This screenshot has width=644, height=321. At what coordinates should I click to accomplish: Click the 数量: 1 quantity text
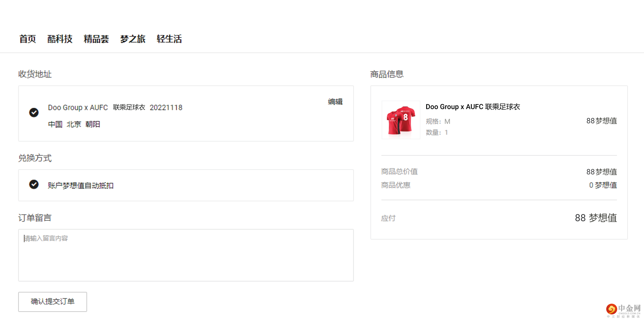point(436,133)
